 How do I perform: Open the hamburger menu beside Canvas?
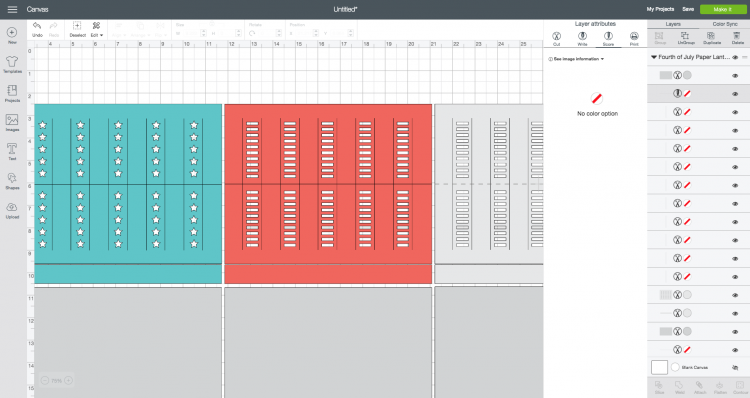[12, 9]
